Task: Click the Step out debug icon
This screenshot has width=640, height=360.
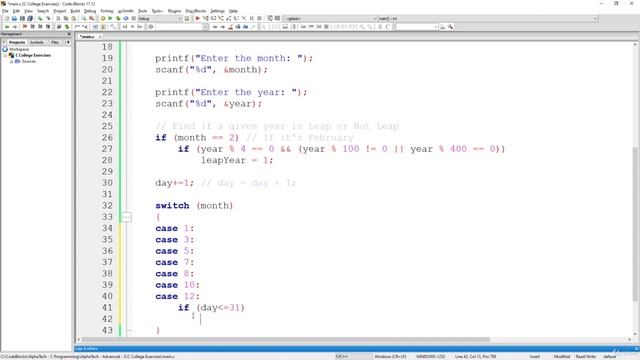Action: click(229, 18)
